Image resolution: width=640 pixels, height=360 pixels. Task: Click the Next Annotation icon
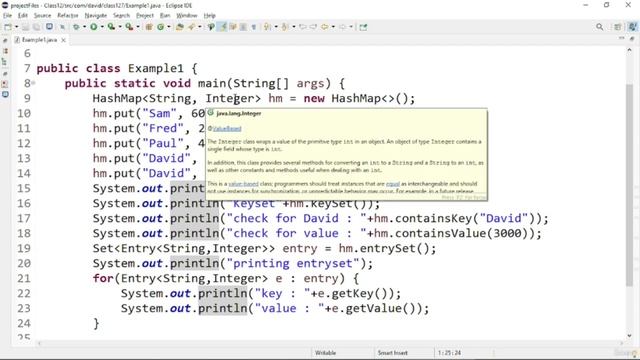(x=267, y=27)
